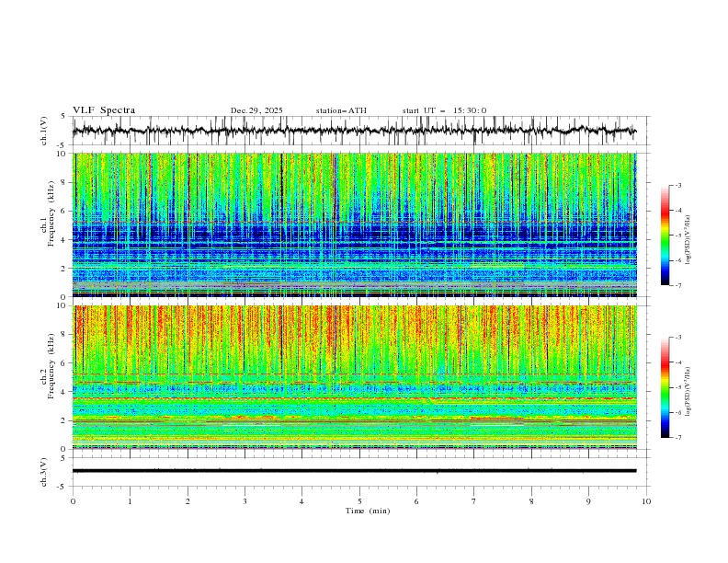Click the "station=ATH" header label
This screenshot has height=563, width=728.
(341, 110)
